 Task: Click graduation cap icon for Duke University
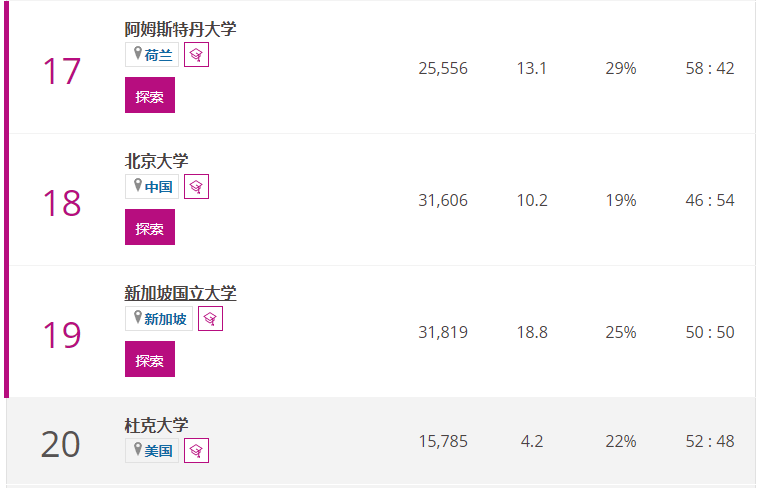[196, 451]
